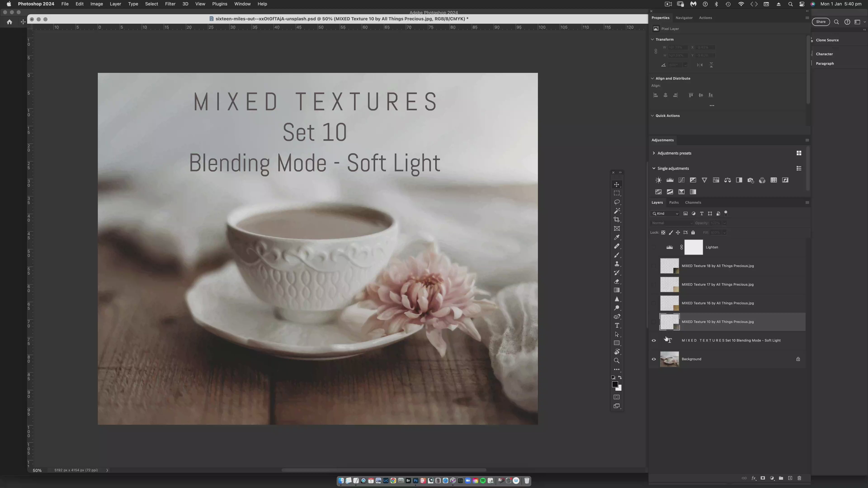Enable lock transparent pixels on the layer
This screenshot has width=868, height=488.
pyautogui.click(x=663, y=232)
